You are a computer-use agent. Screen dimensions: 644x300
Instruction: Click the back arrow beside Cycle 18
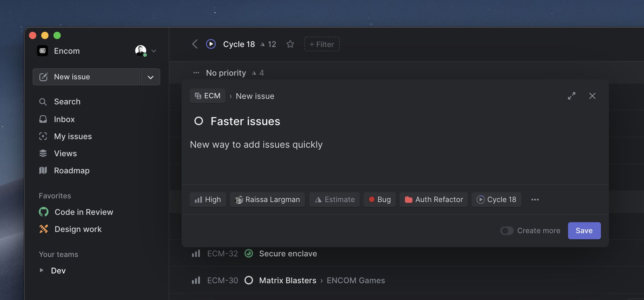click(195, 44)
